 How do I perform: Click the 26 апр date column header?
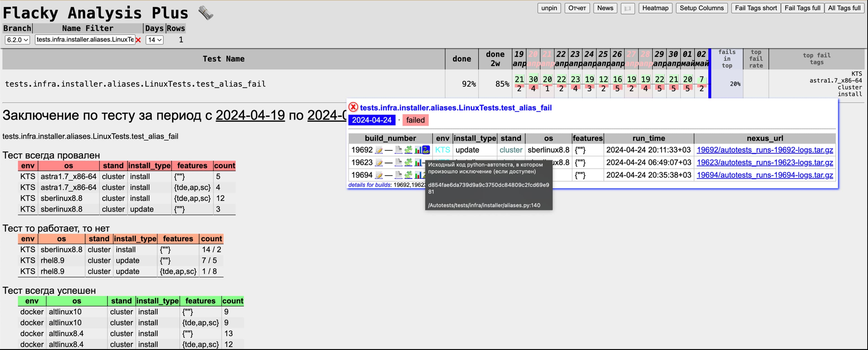[617, 59]
